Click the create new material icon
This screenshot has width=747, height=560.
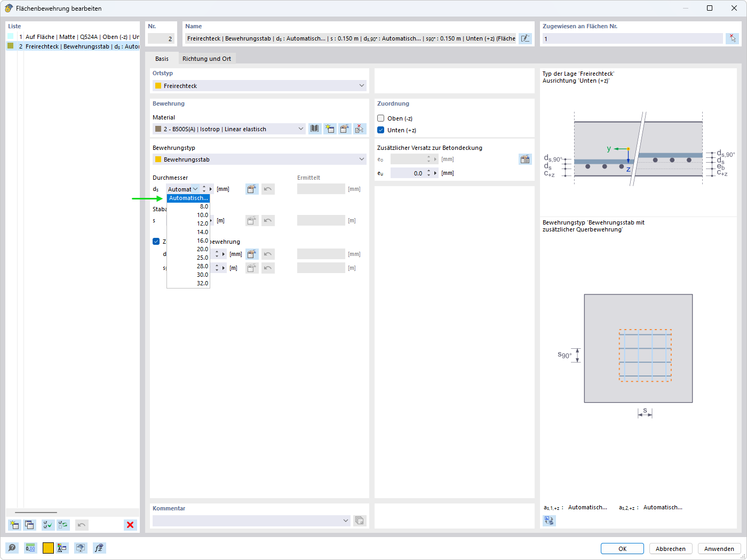coord(330,129)
